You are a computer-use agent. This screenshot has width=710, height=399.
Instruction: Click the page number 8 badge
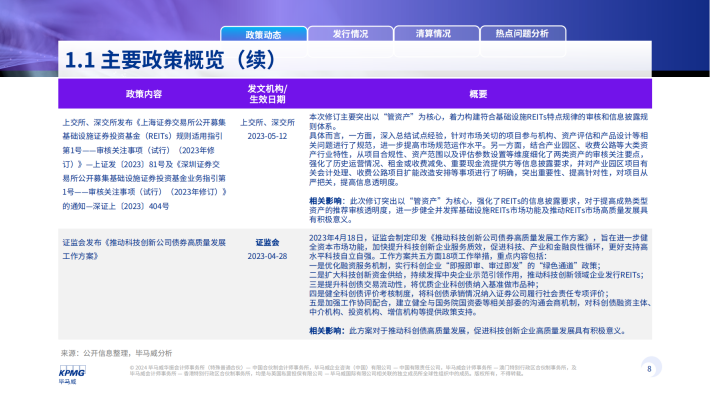pyautogui.click(x=650, y=368)
